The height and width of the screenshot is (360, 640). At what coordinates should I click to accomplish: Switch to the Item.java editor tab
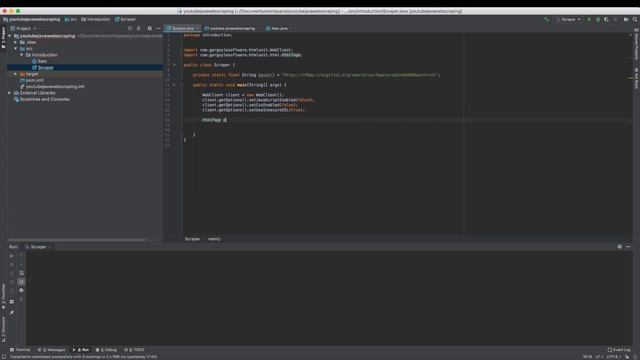(x=277, y=29)
